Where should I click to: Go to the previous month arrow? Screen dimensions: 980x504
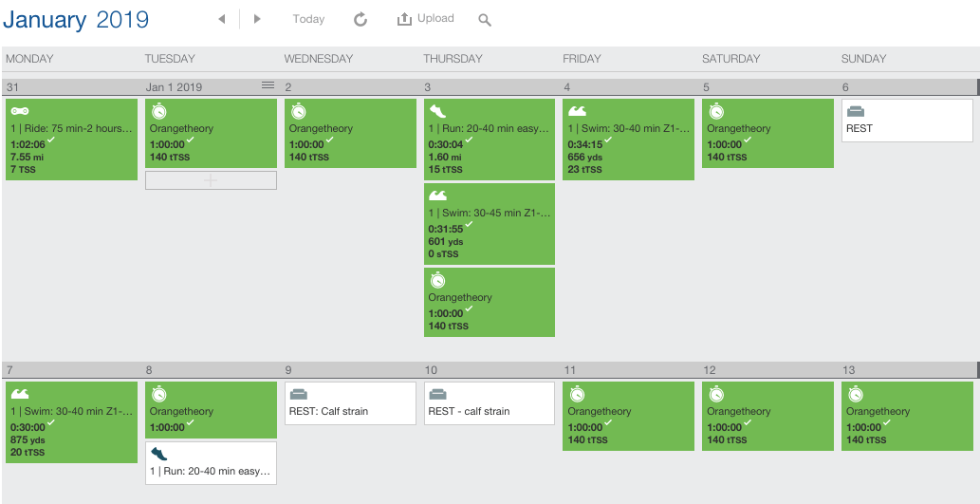221,19
